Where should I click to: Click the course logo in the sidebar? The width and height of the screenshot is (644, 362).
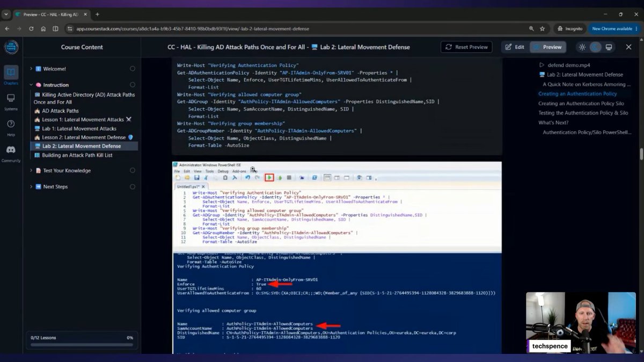pyautogui.click(x=11, y=47)
